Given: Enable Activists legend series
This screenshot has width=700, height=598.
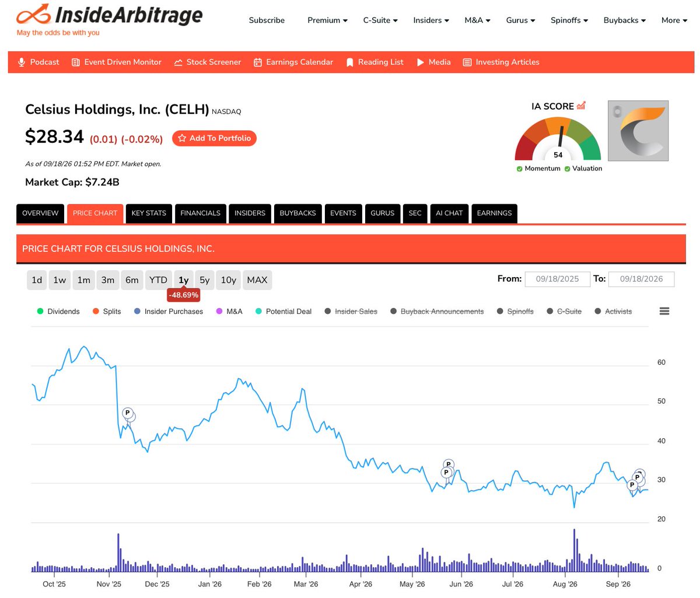Looking at the screenshot, I should click(613, 312).
